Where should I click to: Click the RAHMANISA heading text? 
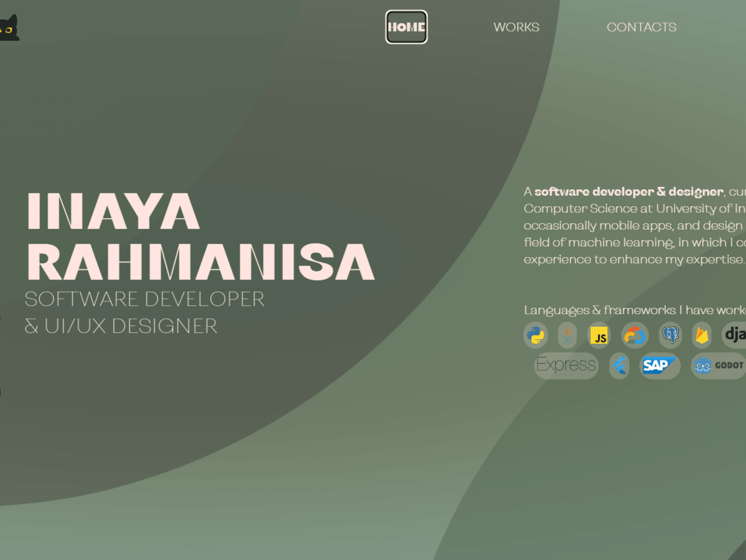[201, 262]
